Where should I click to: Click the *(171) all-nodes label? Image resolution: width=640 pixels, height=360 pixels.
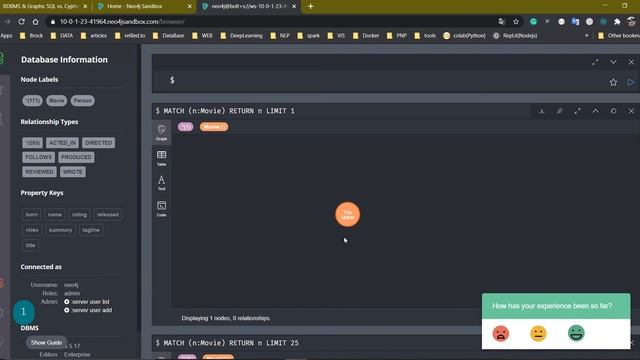(32, 100)
